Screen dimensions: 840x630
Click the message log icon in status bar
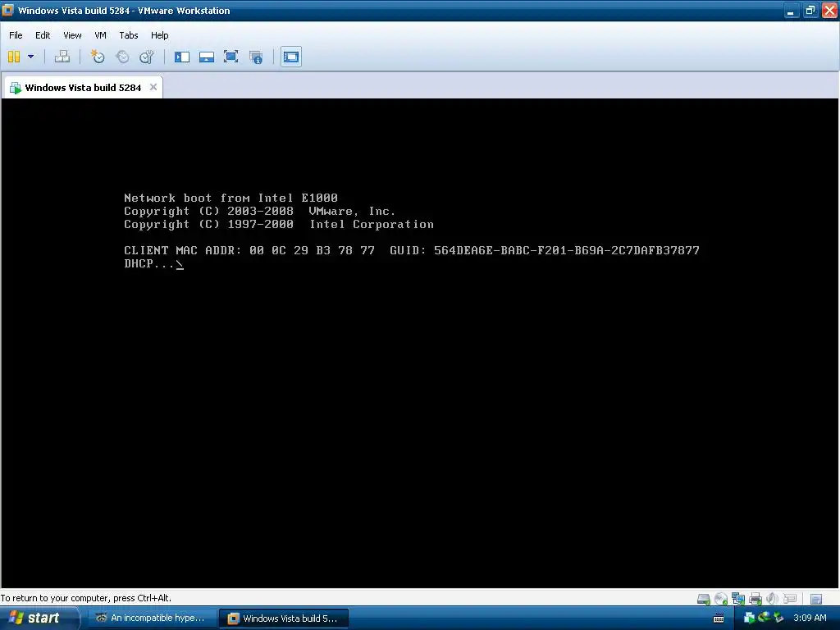[816, 599]
